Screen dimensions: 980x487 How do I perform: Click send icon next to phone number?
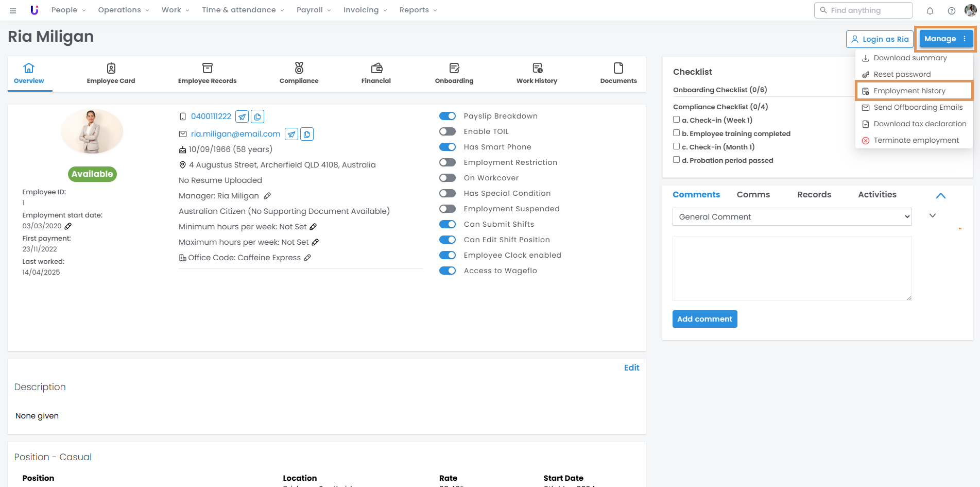(x=242, y=117)
